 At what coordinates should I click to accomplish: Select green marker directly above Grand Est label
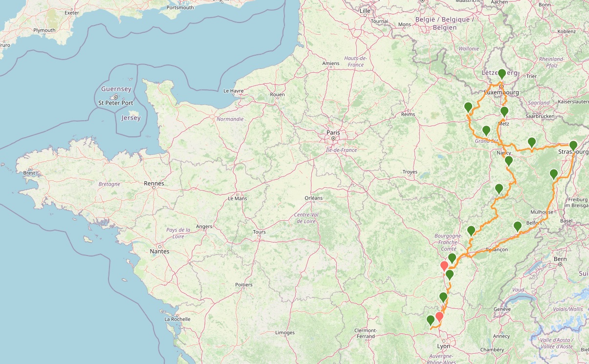coord(486,131)
